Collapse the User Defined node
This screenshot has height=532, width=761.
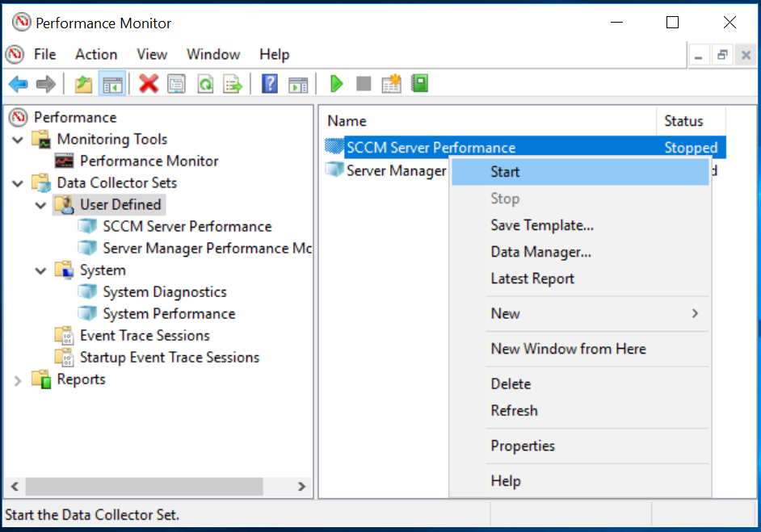(40, 206)
